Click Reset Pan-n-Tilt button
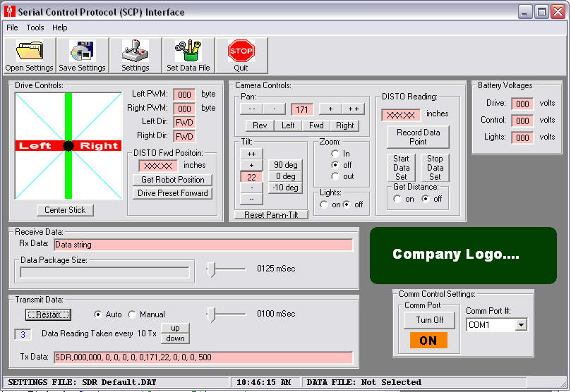The height and width of the screenshot is (392, 571). [x=271, y=214]
